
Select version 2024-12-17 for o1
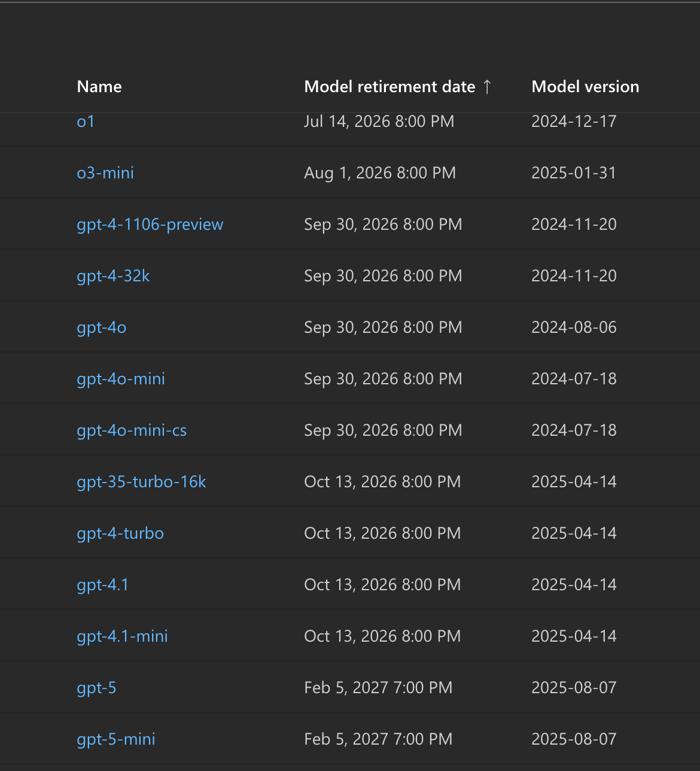(574, 122)
